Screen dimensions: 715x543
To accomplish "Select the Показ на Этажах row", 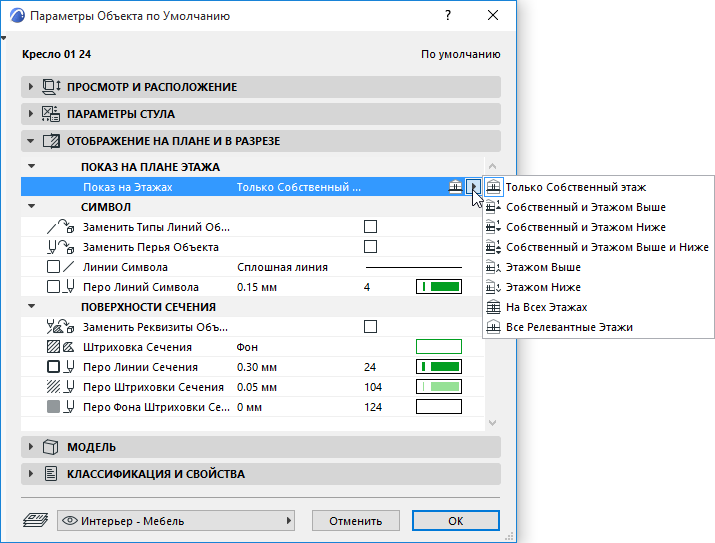I will (x=252, y=187).
